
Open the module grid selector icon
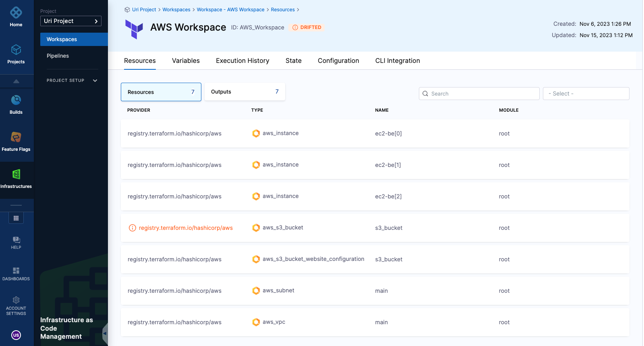(16, 218)
